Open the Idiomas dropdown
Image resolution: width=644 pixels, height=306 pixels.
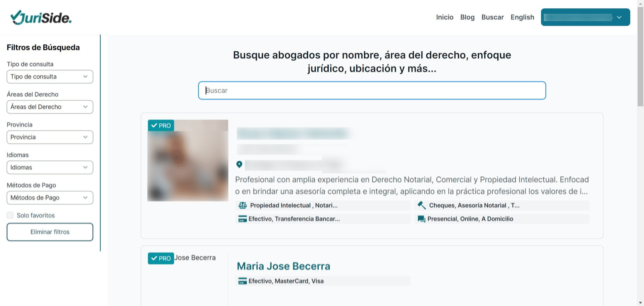click(x=50, y=167)
